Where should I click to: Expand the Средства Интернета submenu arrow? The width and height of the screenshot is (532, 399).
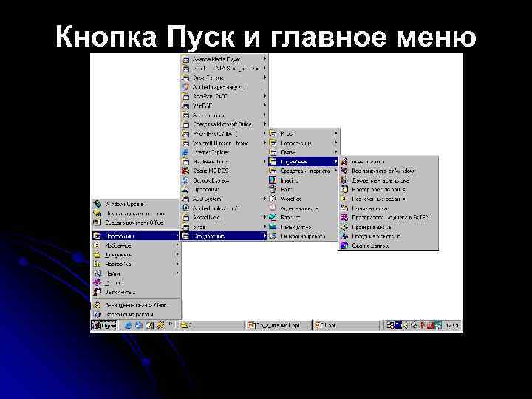[336, 171]
